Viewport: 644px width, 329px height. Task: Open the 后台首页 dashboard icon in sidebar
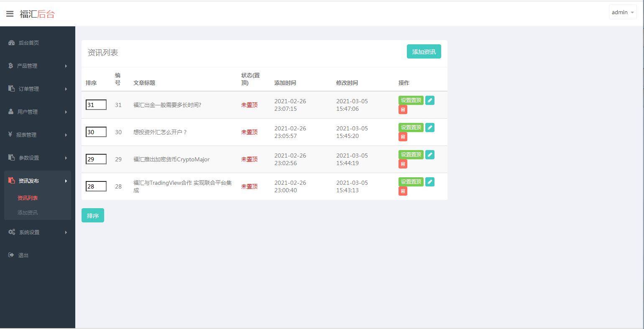(x=10, y=43)
